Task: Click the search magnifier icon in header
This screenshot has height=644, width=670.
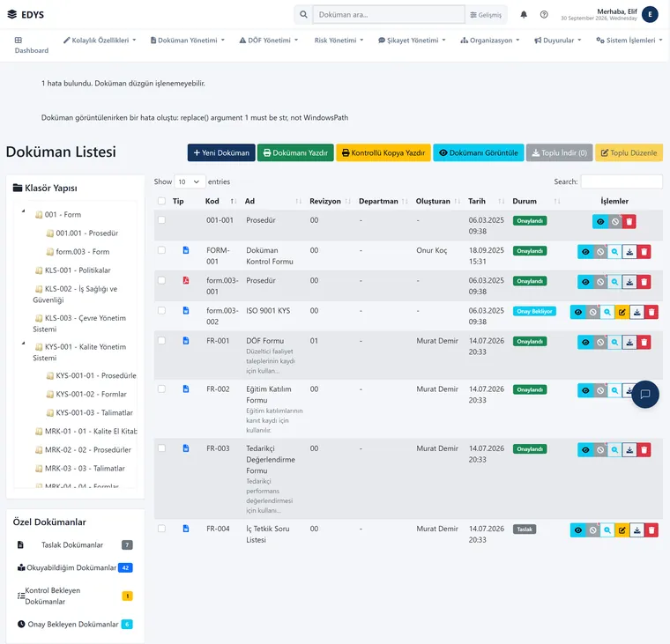Action: (x=303, y=14)
